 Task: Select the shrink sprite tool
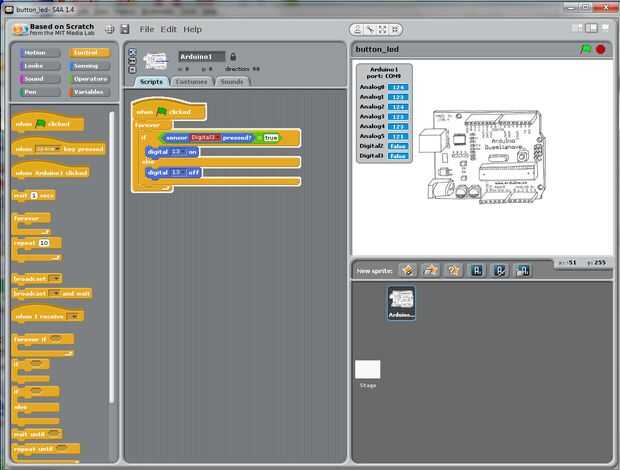(395, 30)
